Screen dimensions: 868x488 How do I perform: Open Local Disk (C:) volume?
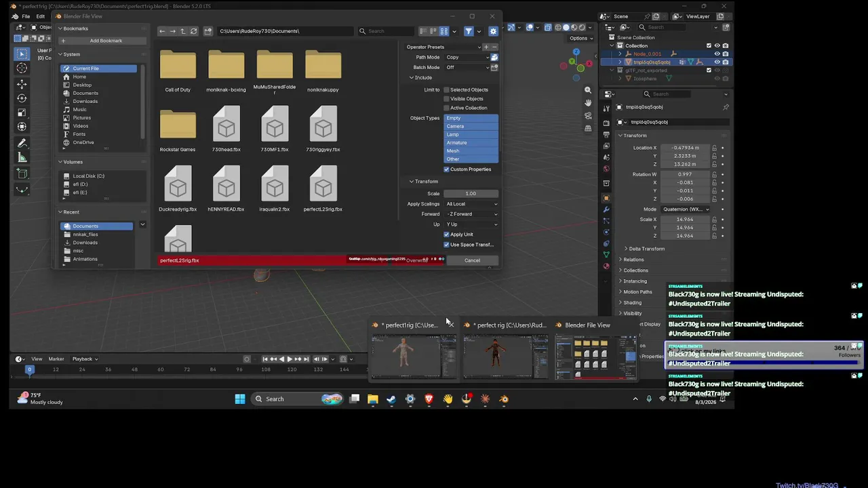[88, 176]
